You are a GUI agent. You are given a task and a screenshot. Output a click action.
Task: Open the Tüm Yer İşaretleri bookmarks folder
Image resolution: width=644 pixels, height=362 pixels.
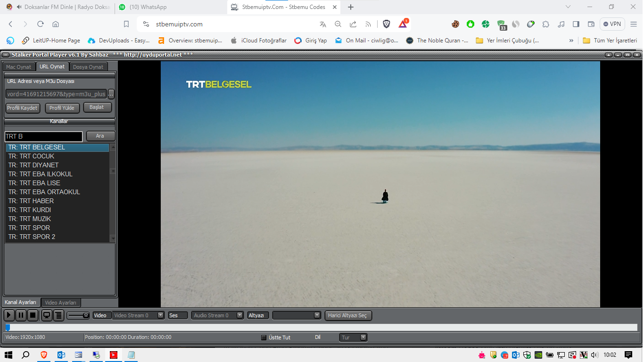click(610, 41)
